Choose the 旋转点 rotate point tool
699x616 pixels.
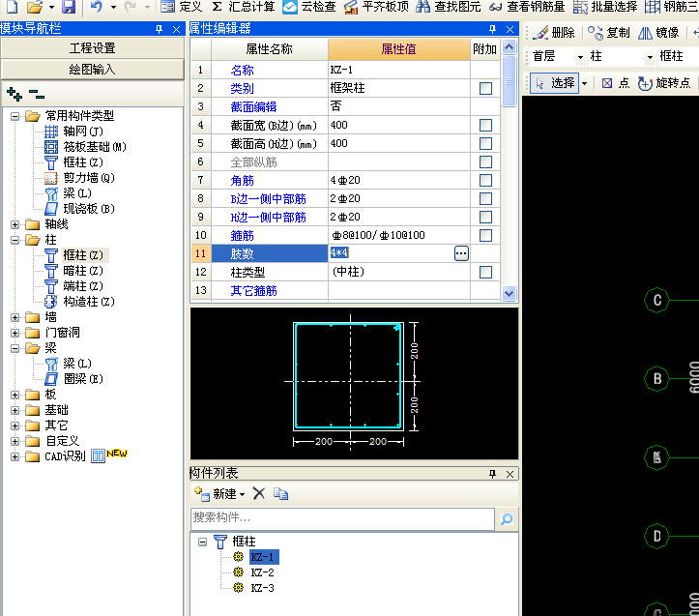[x=664, y=83]
